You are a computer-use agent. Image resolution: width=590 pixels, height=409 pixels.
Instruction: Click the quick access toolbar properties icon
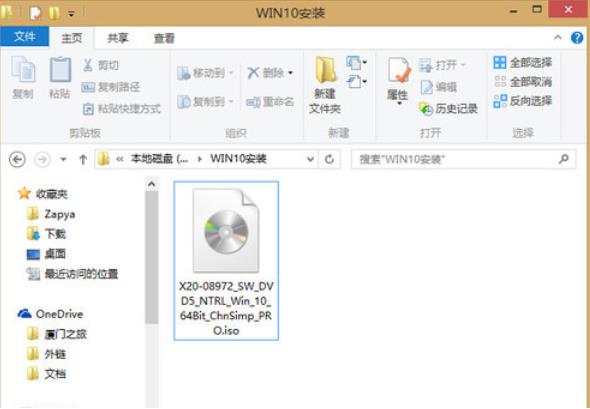coord(35,14)
